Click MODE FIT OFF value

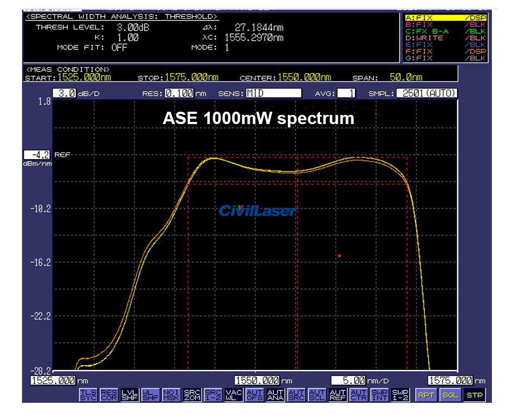tap(119, 48)
